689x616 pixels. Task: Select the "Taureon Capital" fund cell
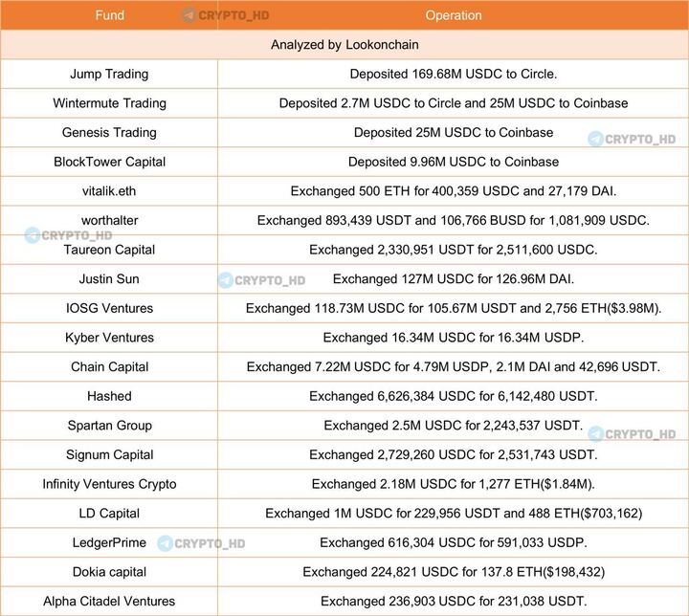coord(109,250)
